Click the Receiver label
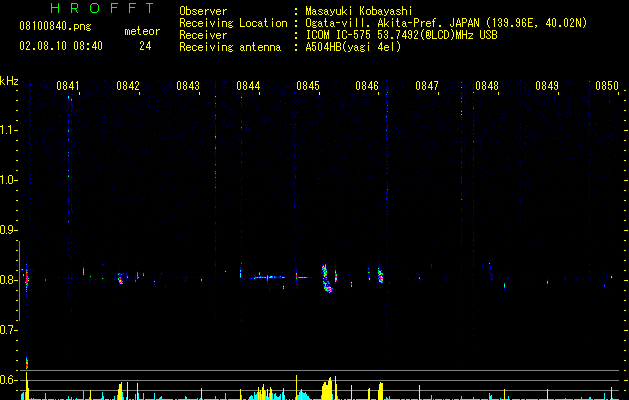 click(203, 35)
